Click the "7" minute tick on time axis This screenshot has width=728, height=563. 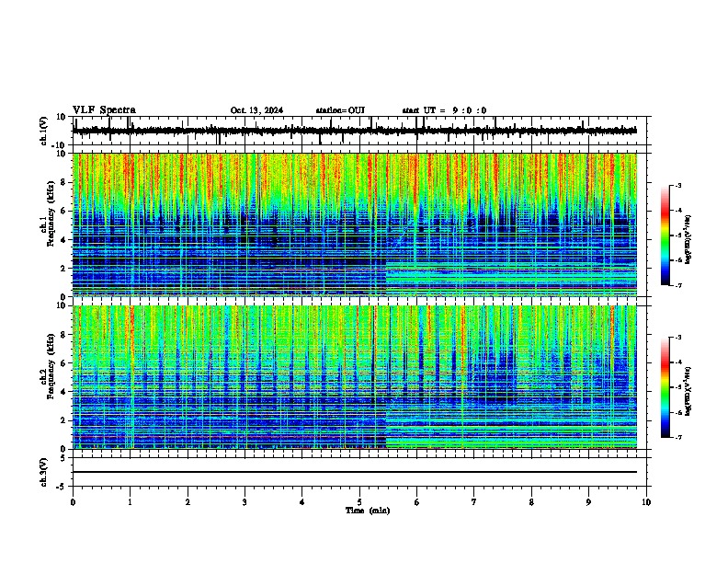tap(474, 502)
